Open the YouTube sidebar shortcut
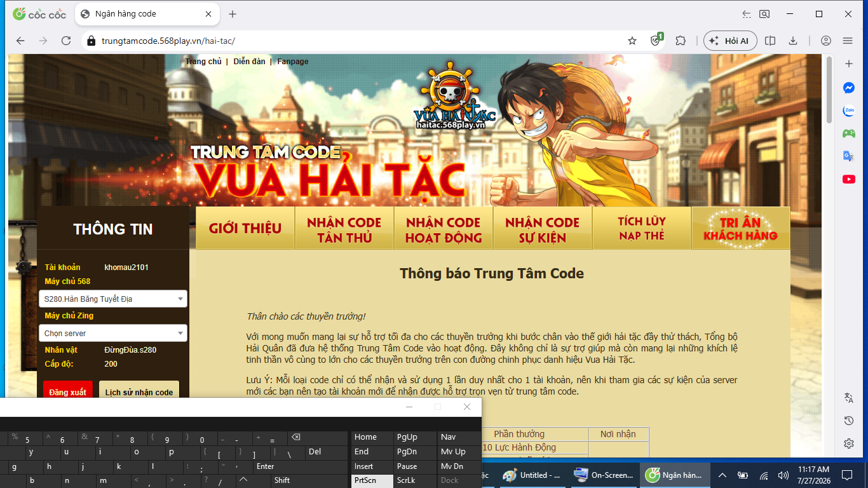The height and width of the screenshot is (488, 868). (848, 179)
